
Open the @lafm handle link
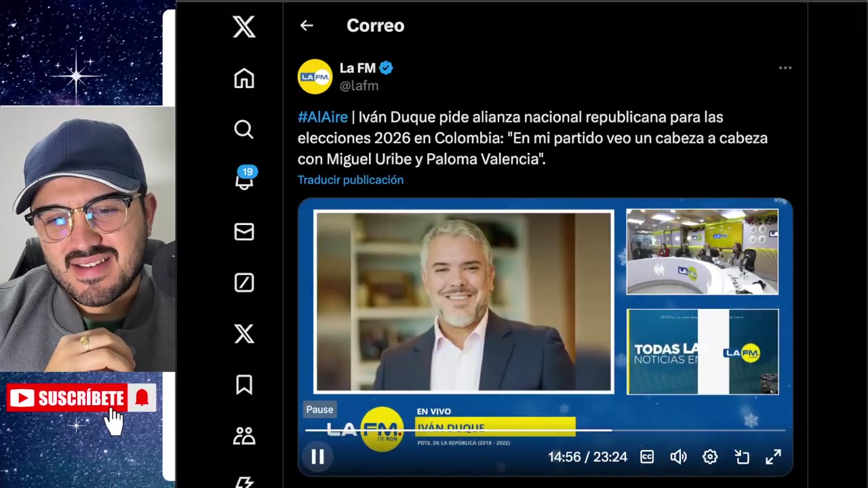pos(359,86)
